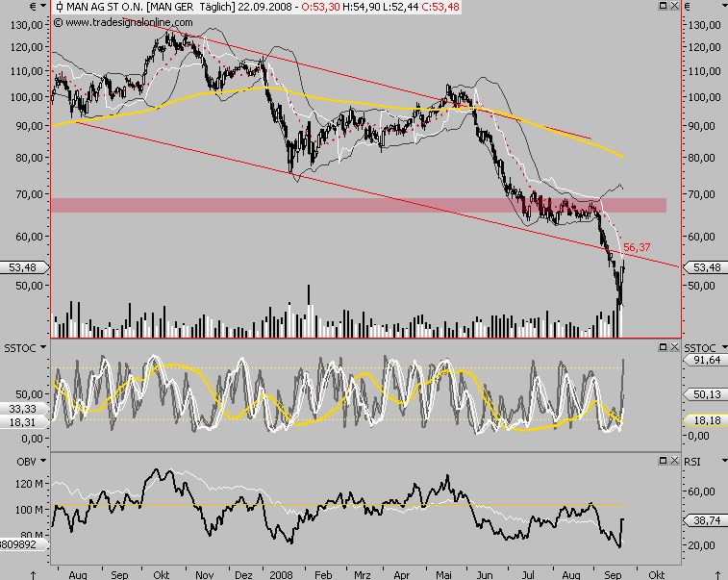Image resolution: width=728 pixels, height=580 pixels.
Task: Select the yellow SSTOC value marker 18,18
Action: coord(706,420)
